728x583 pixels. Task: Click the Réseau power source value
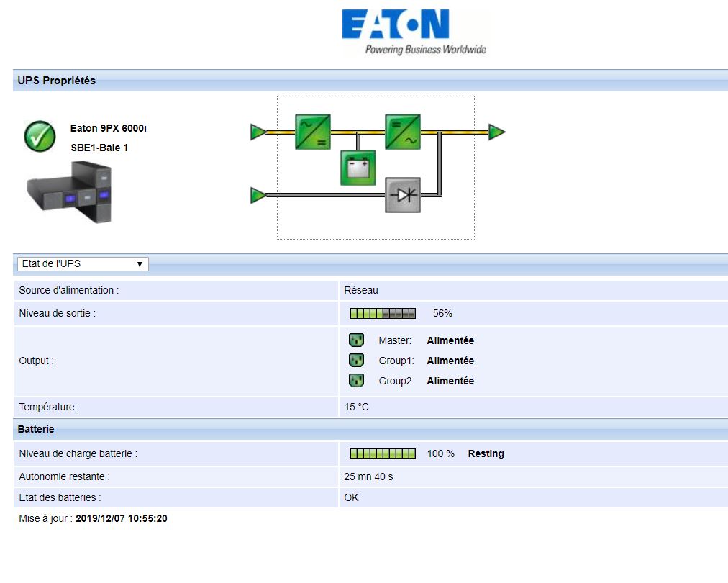click(360, 290)
